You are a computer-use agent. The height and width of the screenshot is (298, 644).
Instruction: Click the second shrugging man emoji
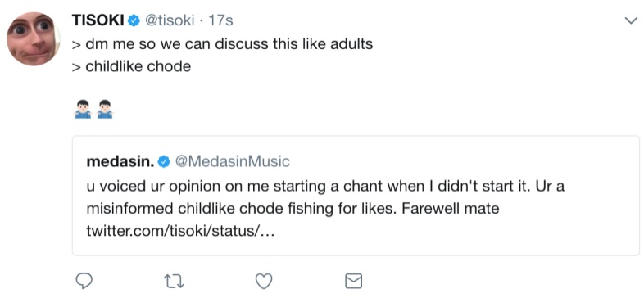click(x=105, y=109)
